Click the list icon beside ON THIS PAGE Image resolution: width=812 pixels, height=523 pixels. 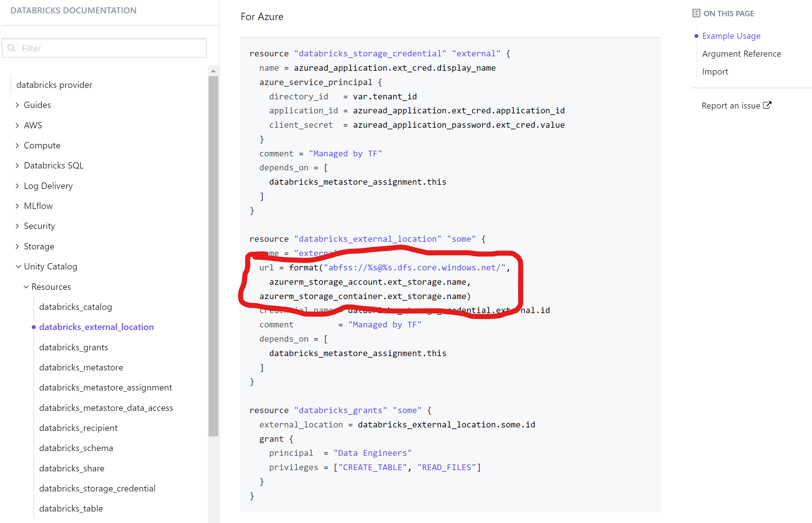coord(696,13)
